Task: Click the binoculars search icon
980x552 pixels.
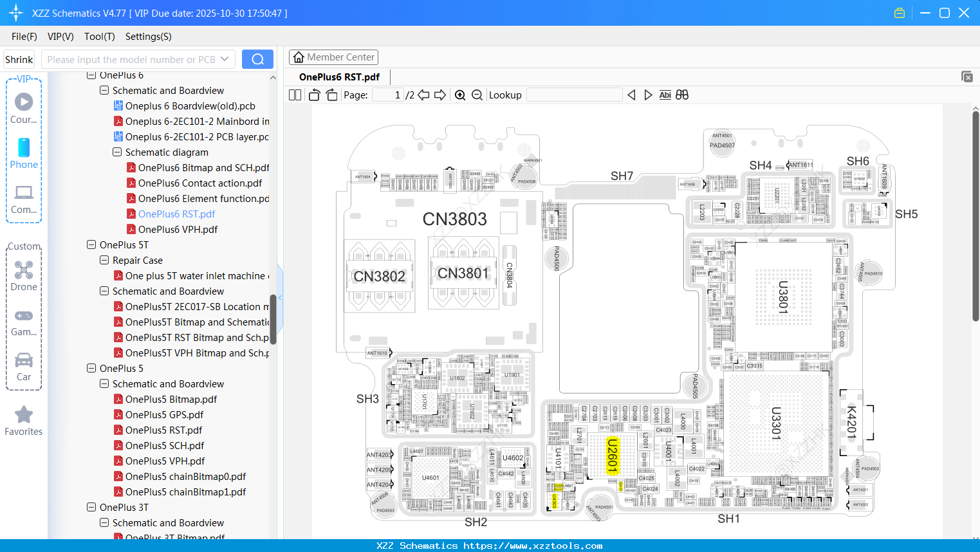Action: click(682, 95)
